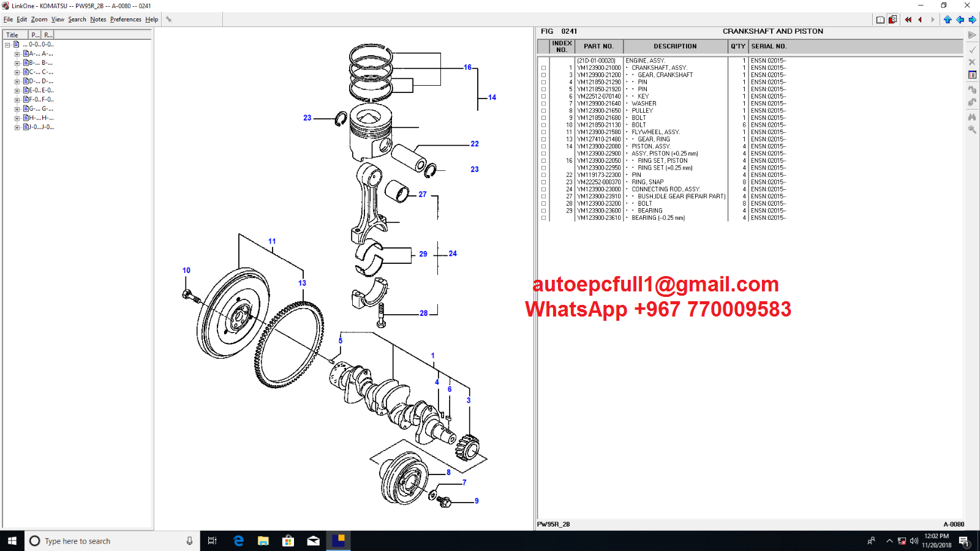The height and width of the screenshot is (551, 980).
Task: Expand the G-... tree node
Action: click(17, 109)
